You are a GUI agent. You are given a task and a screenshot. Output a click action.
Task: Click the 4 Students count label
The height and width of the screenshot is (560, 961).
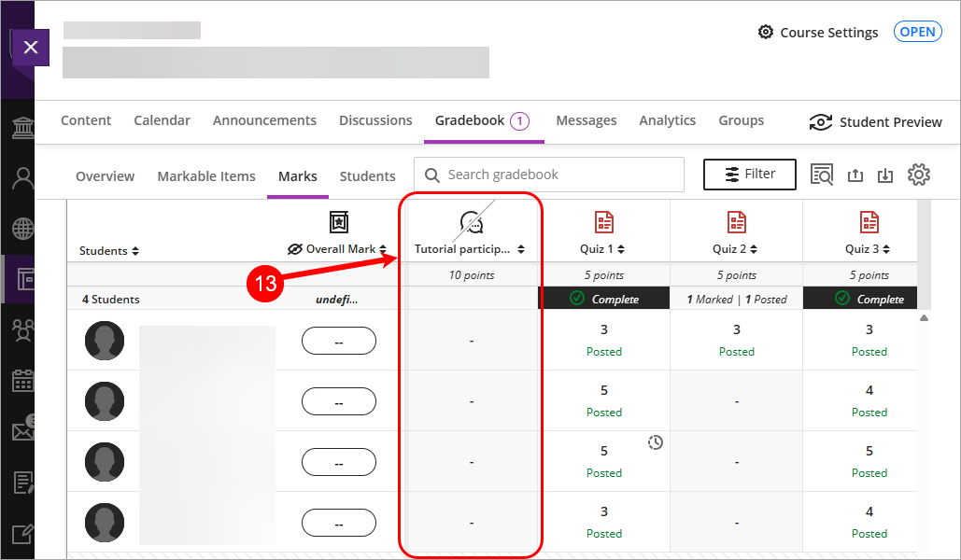coord(111,300)
